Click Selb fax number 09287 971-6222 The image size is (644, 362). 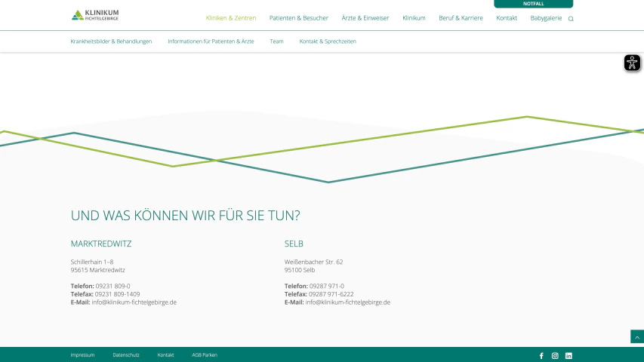(x=331, y=294)
